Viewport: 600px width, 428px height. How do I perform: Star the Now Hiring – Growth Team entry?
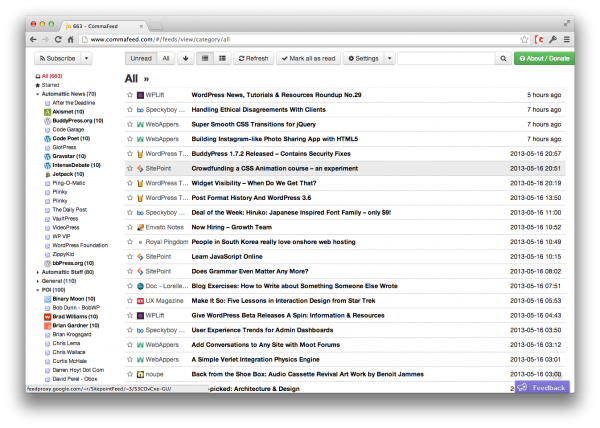click(130, 227)
